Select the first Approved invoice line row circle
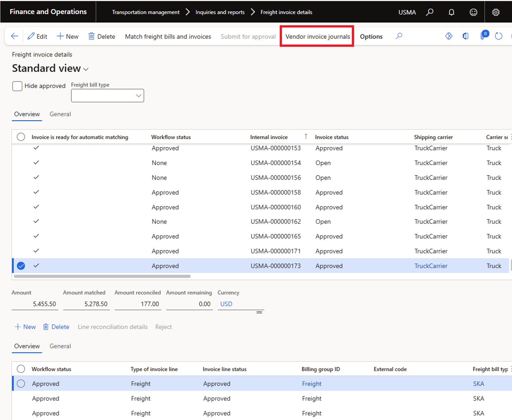The height and width of the screenshot is (420, 512). pos(21,383)
